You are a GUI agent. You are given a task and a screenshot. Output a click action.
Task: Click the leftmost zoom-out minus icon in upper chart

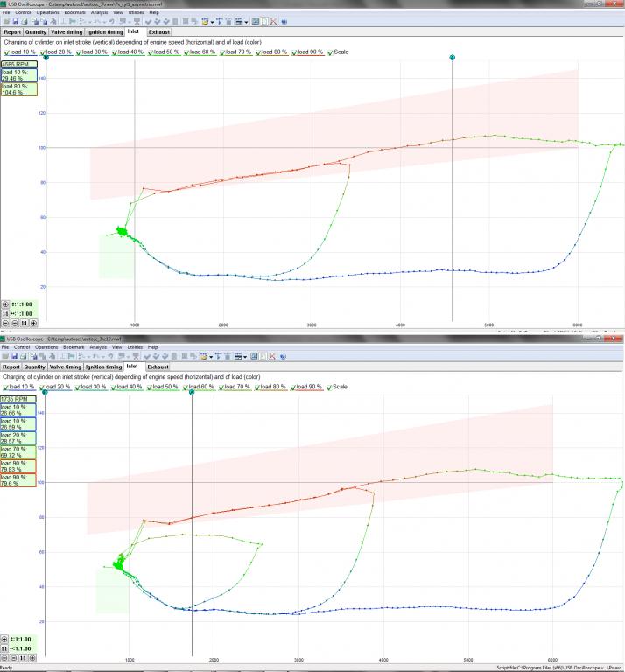click(x=6, y=323)
